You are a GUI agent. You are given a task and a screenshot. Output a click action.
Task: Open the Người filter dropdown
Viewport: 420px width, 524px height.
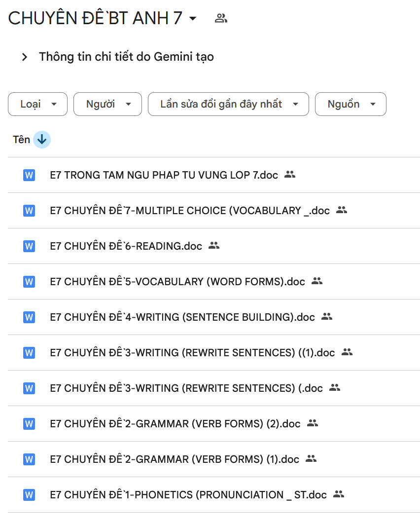point(107,104)
